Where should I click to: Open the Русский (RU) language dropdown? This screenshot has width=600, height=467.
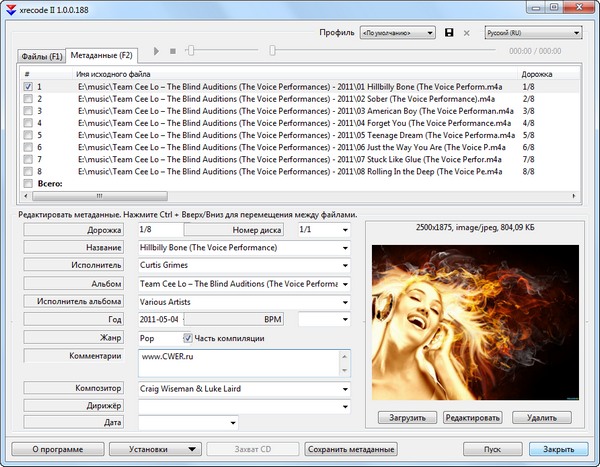pyautogui.click(x=533, y=33)
